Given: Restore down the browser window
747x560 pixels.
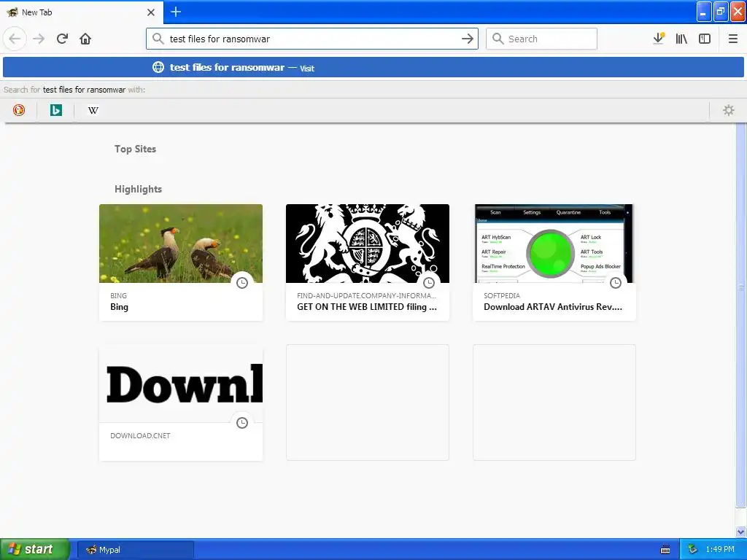Looking at the screenshot, I should click(x=721, y=12).
